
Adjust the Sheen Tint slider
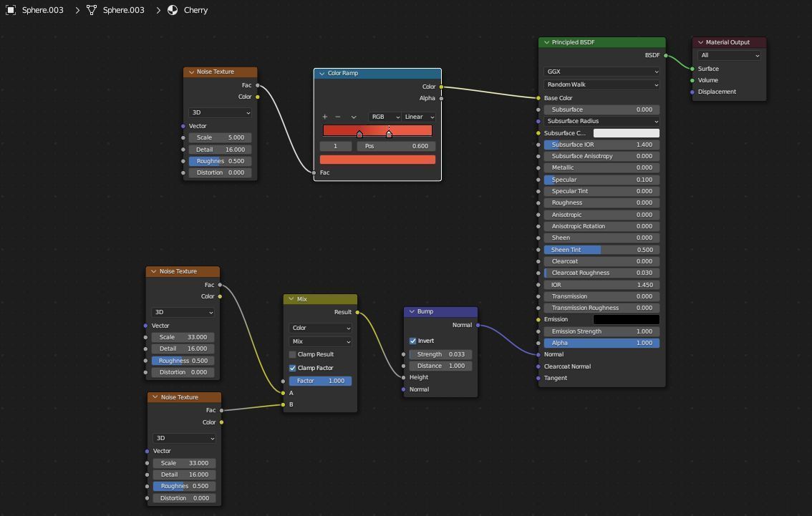click(x=601, y=250)
